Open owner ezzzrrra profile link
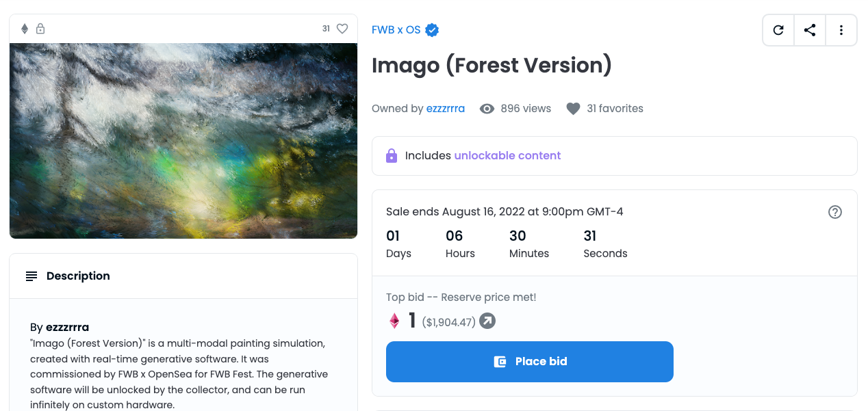This screenshot has width=868, height=411. (445, 109)
